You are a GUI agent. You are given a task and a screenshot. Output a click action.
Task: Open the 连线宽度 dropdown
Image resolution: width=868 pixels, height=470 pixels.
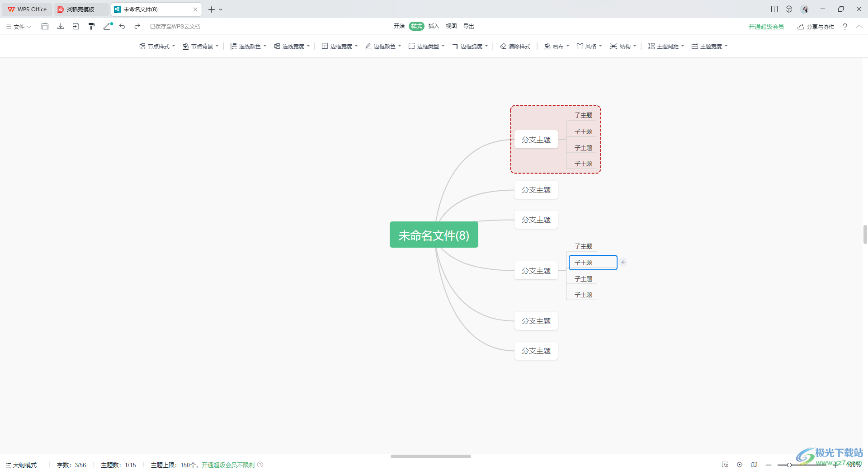click(x=292, y=46)
